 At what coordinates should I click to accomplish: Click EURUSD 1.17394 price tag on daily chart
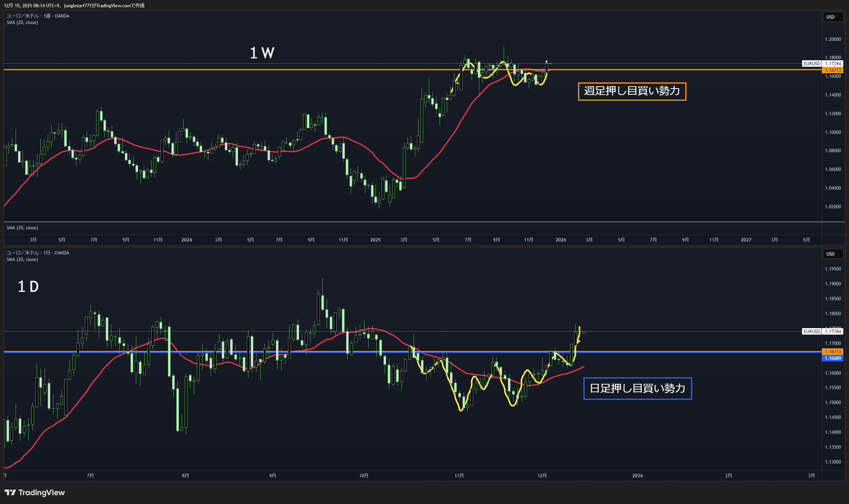(x=822, y=331)
